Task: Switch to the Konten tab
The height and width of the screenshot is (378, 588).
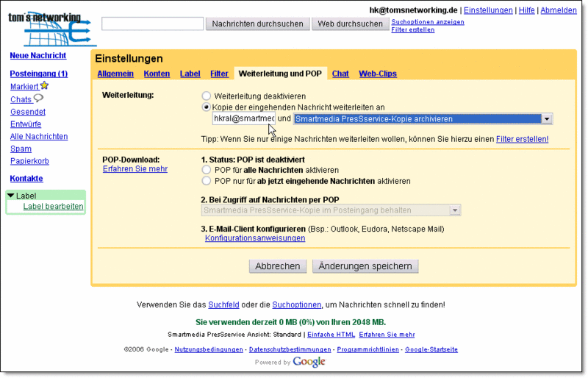Action: (x=157, y=74)
